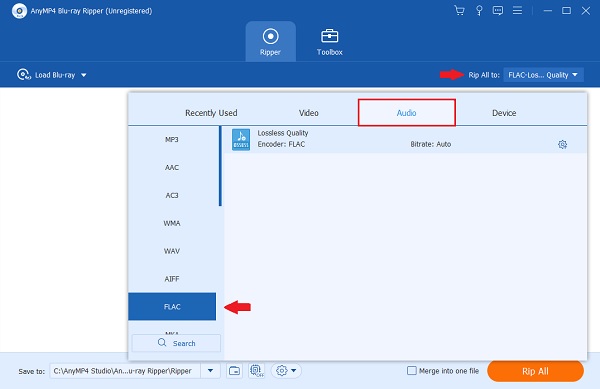Expand the Load Blu-ray dropdown arrow
Viewport: 600px width, 389px height.
(83, 75)
